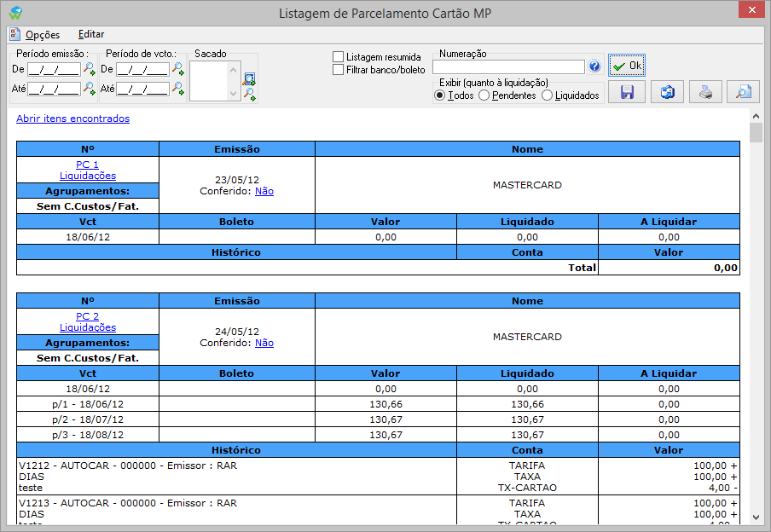771x532 pixels.
Task: Select the Pendentes radio button
Action: coord(484,95)
